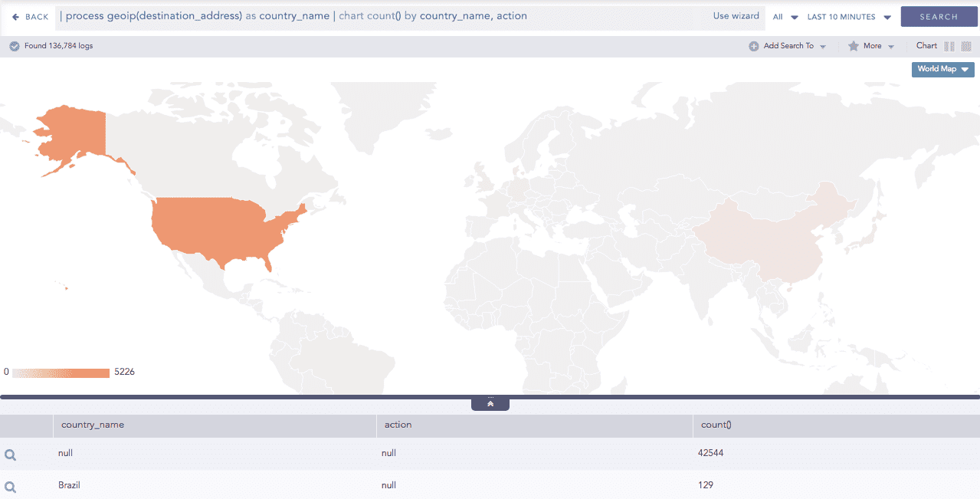Viewport: 980px width, 499px height.
Task: Click the magnifier icon on the null country row
Action: [10, 453]
